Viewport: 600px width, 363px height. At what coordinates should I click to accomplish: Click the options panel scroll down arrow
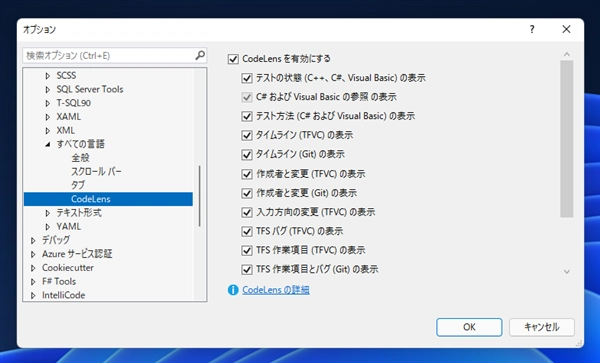(x=567, y=272)
